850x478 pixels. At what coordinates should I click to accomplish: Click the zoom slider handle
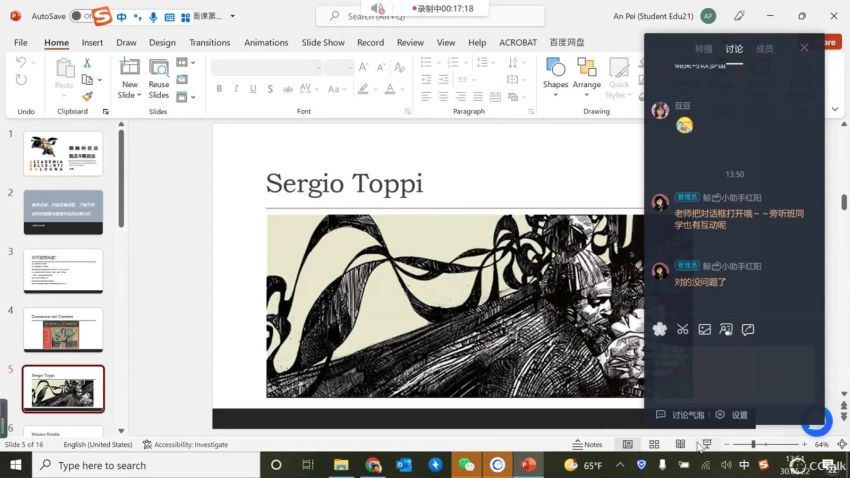(x=753, y=444)
